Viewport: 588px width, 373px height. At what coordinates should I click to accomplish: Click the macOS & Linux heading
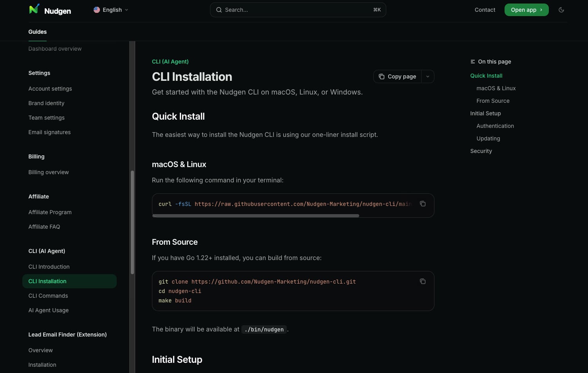tap(179, 164)
